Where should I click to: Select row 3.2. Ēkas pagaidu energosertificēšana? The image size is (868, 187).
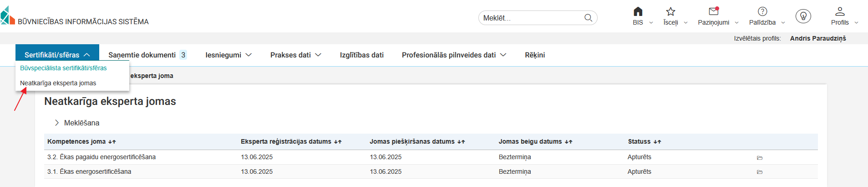pos(431,157)
